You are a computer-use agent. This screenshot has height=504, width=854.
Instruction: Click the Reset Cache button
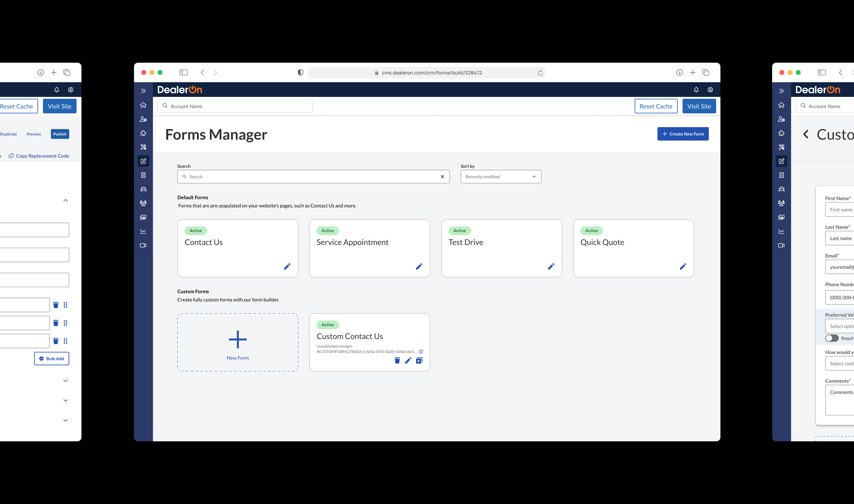tap(656, 106)
